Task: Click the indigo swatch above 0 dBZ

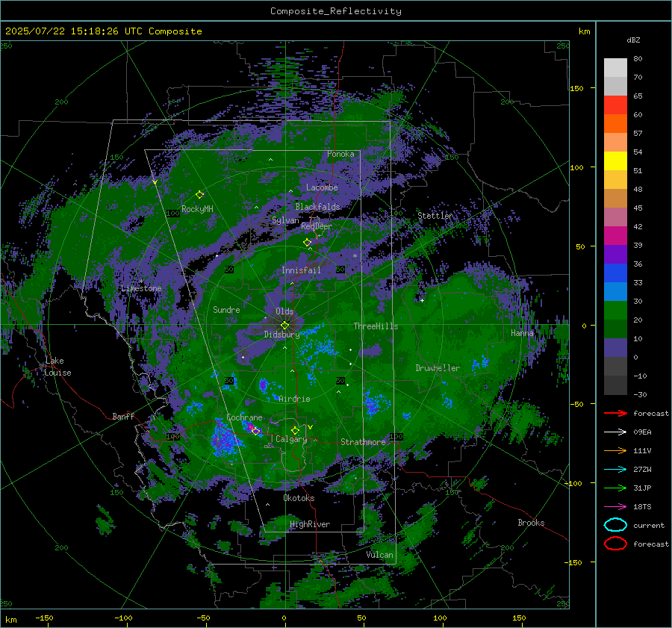Action: (x=615, y=347)
